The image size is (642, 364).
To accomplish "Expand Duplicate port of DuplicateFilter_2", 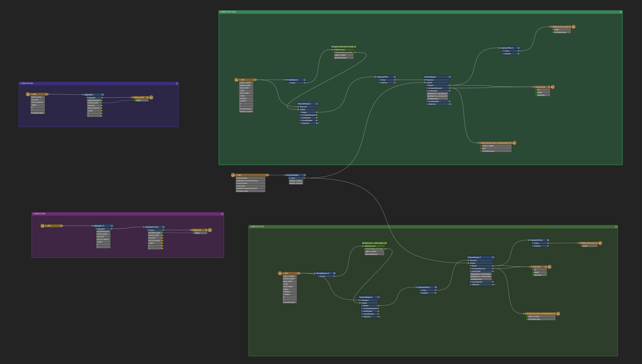I will pos(421,293).
